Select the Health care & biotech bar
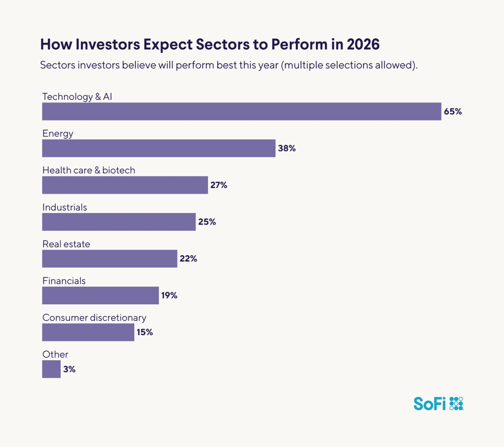The image size is (504, 447). coord(125,185)
